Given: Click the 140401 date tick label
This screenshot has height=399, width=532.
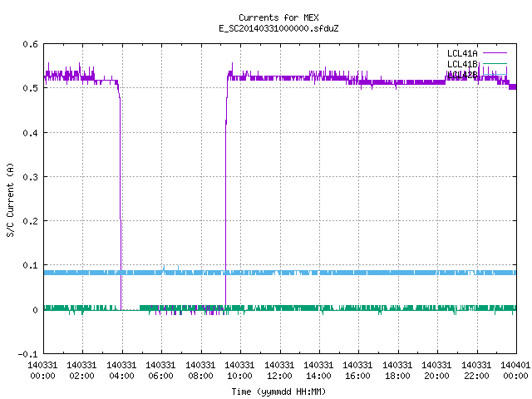Looking at the screenshot, I should click(515, 365).
